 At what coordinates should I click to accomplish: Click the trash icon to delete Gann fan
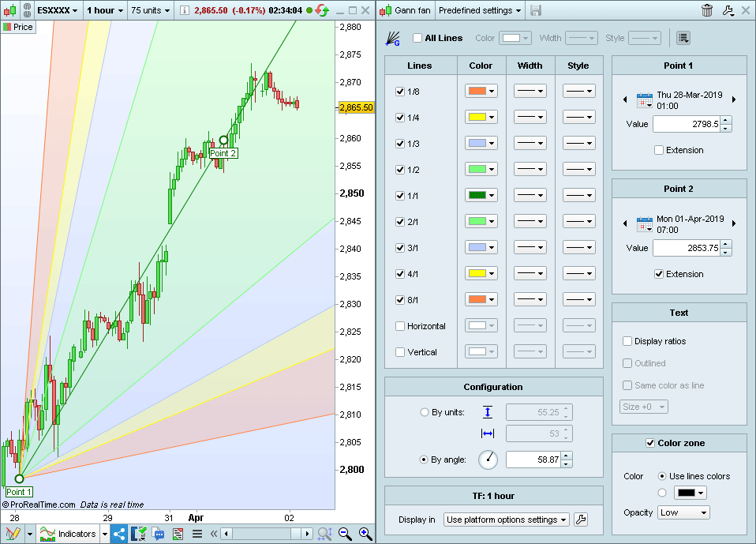(x=706, y=10)
